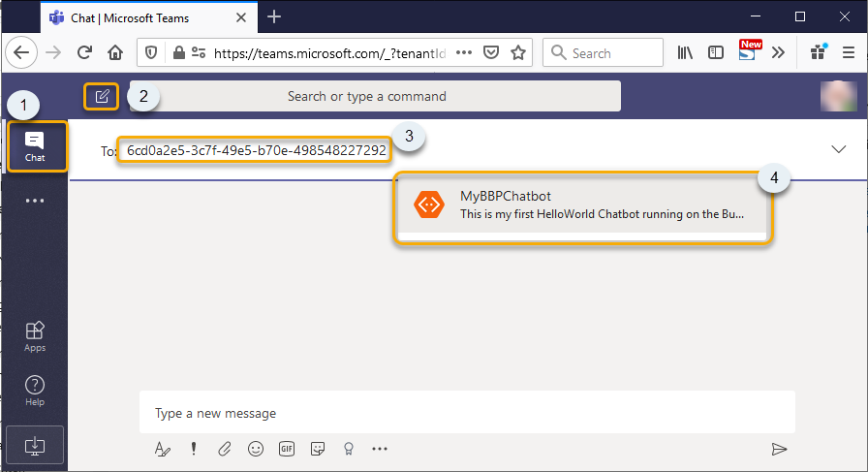Screen dimensions: 868x472
Task: Bookmark this page with star
Action: coord(518,52)
